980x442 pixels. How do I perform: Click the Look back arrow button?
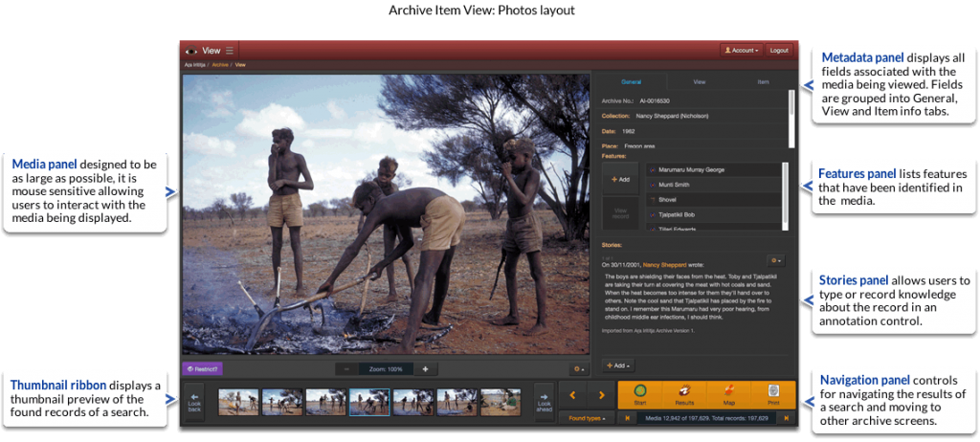(194, 401)
